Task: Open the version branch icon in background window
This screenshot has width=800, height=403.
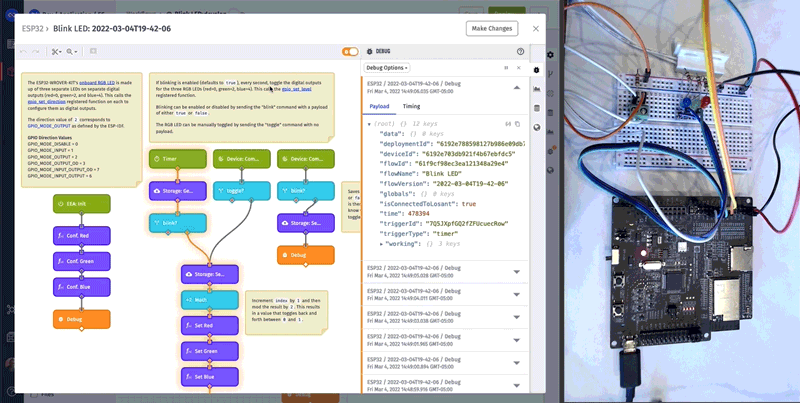Action: click(x=550, y=74)
